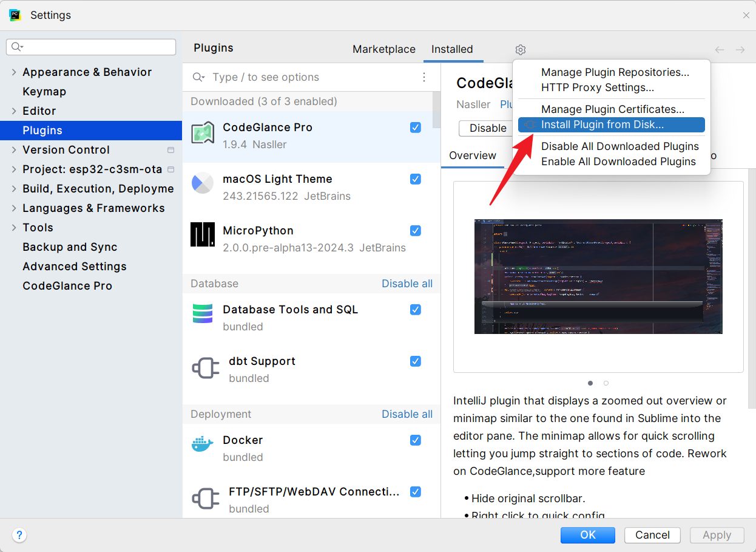Apply the settings changes

point(716,535)
